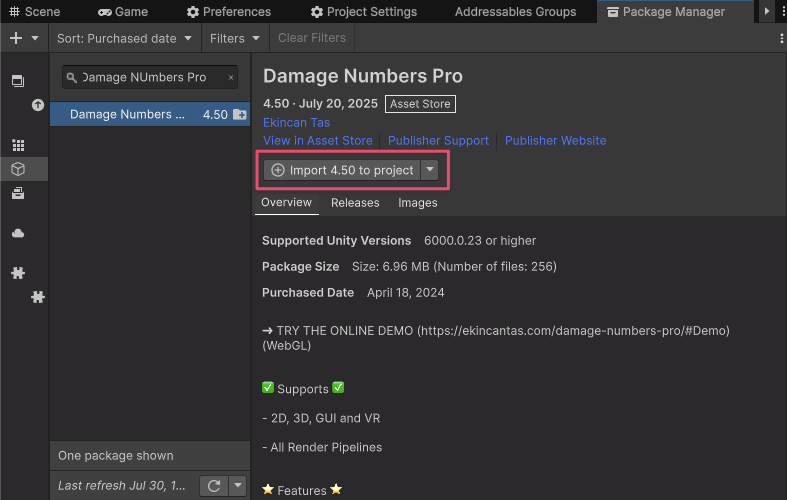Open the In Project packages sidebar icon
787x500 pixels.
[18, 80]
